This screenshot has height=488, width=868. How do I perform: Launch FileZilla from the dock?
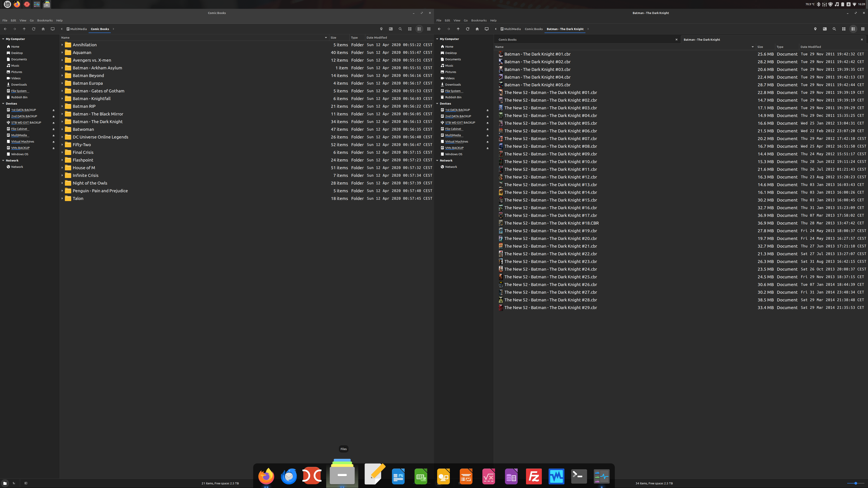click(534, 476)
